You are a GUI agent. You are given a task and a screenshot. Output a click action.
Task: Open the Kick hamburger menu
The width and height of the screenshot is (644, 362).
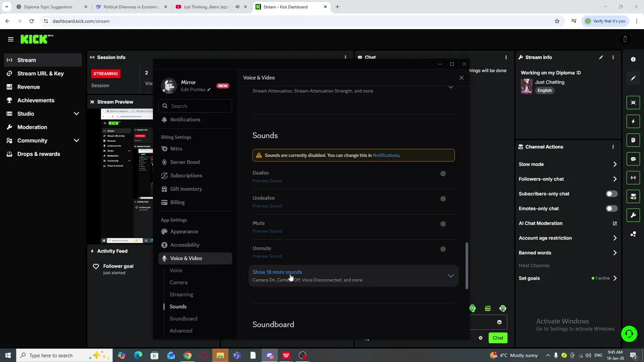click(10, 39)
